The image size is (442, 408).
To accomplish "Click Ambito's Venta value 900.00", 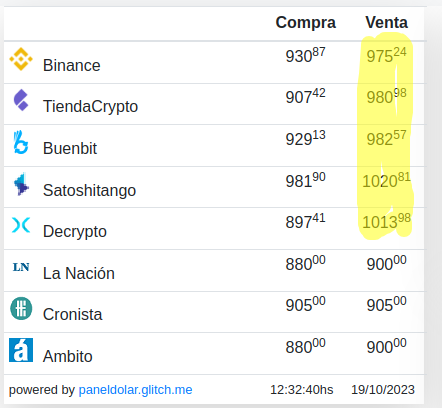I will coord(387,346).
